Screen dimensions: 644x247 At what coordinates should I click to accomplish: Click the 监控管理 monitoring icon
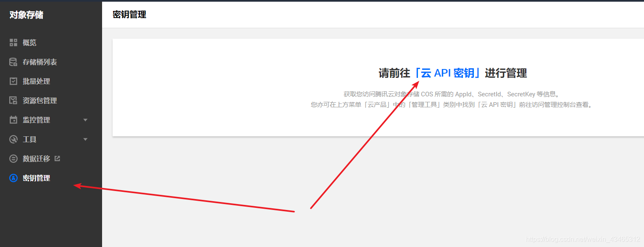pos(13,120)
